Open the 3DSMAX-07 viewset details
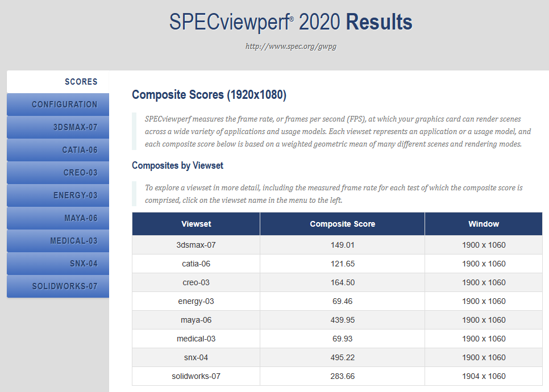This screenshot has width=549, height=392. coord(75,127)
